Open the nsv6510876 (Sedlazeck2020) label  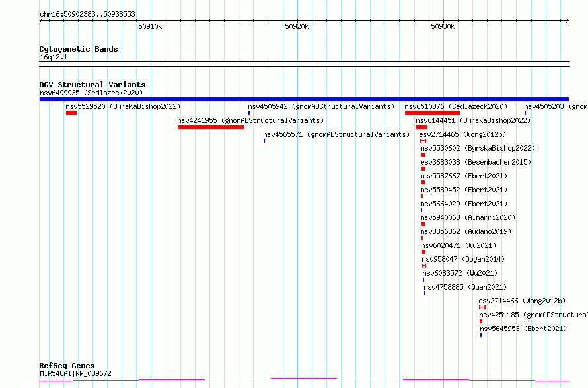(x=456, y=106)
